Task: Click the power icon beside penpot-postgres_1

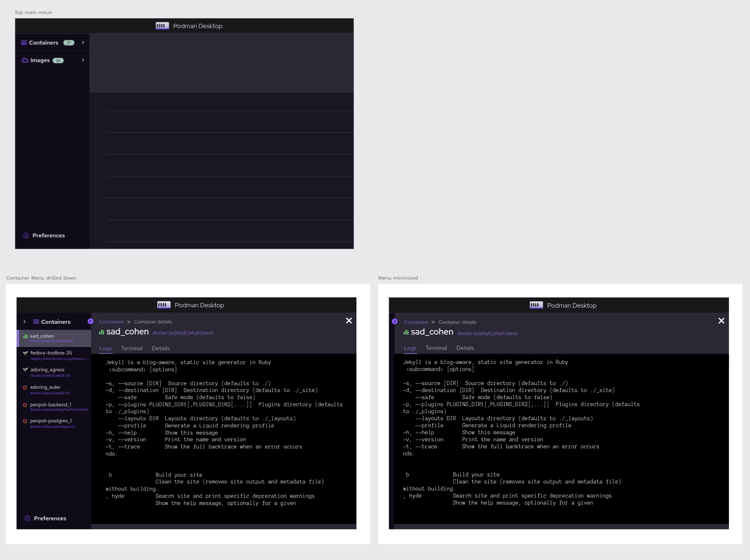Action: [24, 420]
